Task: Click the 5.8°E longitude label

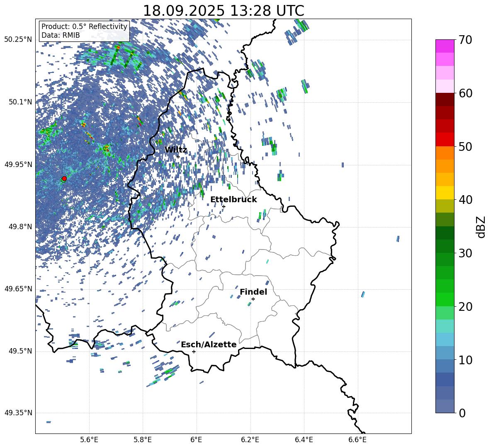Action: [143, 440]
